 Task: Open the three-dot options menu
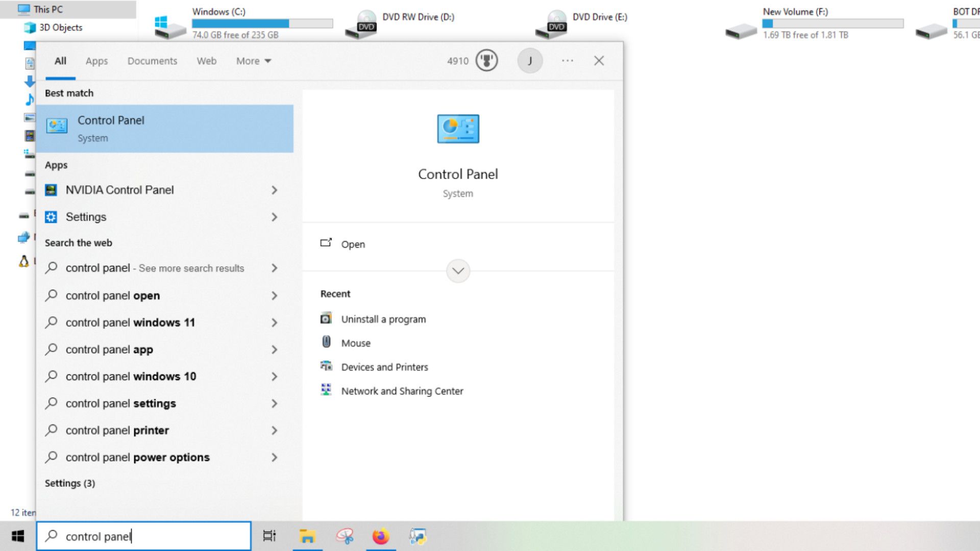tap(567, 61)
